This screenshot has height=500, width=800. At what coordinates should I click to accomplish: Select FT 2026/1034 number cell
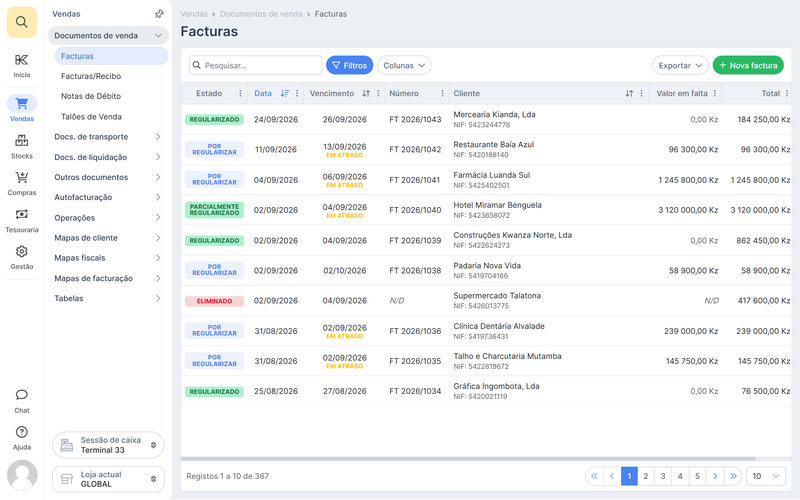click(415, 391)
